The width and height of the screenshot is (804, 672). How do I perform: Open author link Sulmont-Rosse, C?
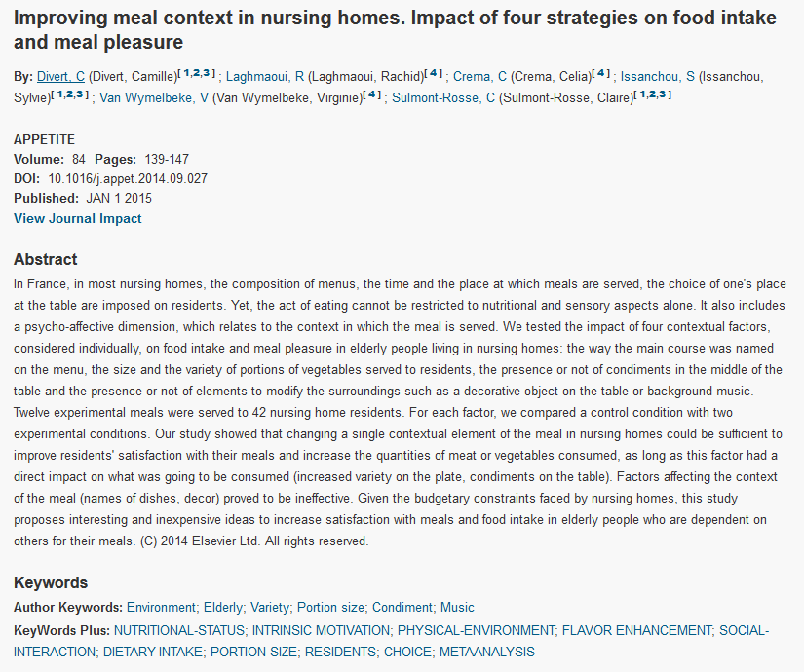click(443, 98)
